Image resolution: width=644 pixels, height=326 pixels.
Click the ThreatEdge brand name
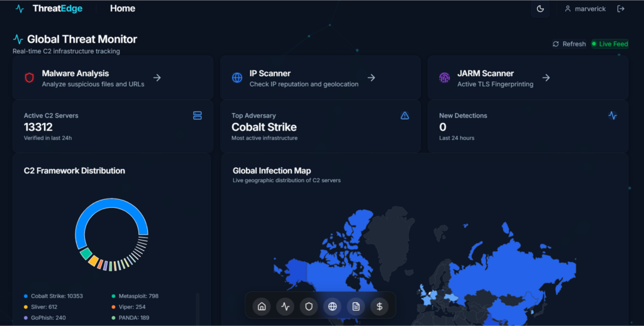(57, 8)
